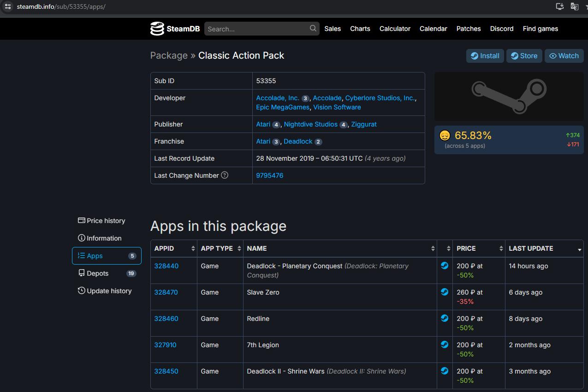Image resolution: width=588 pixels, height=392 pixels.
Task: Open Steam store icon for Slave Zero
Action: click(x=445, y=292)
